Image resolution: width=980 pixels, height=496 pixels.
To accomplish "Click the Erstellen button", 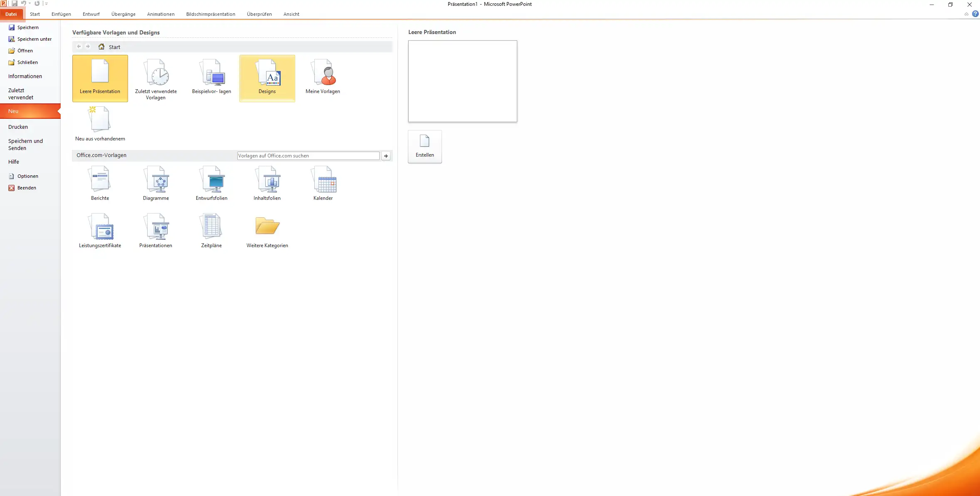I will pos(425,146).
